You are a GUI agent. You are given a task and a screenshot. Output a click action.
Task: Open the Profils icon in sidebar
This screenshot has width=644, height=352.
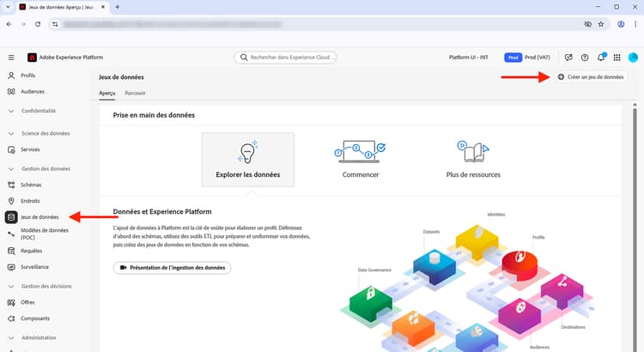pos(11,76)
